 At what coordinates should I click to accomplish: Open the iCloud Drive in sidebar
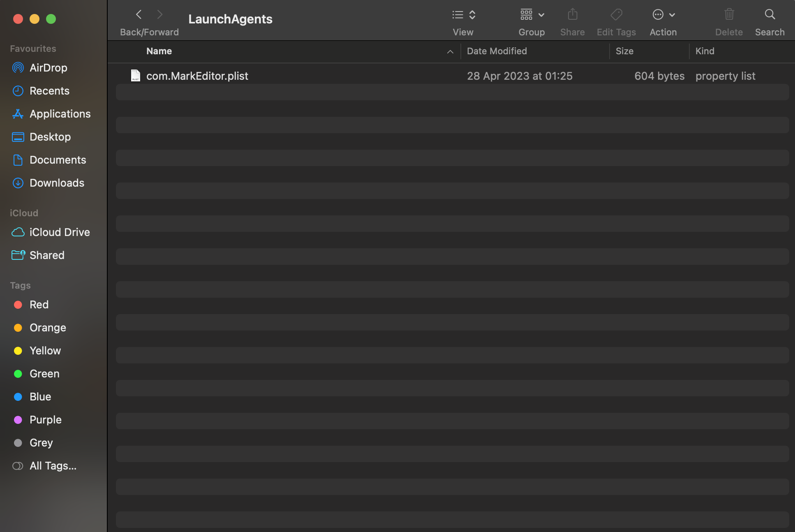coord(59,231)
